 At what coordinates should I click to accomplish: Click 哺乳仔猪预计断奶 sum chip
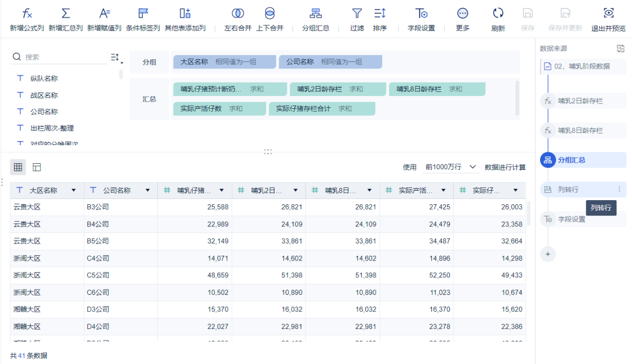coord(230,89)
